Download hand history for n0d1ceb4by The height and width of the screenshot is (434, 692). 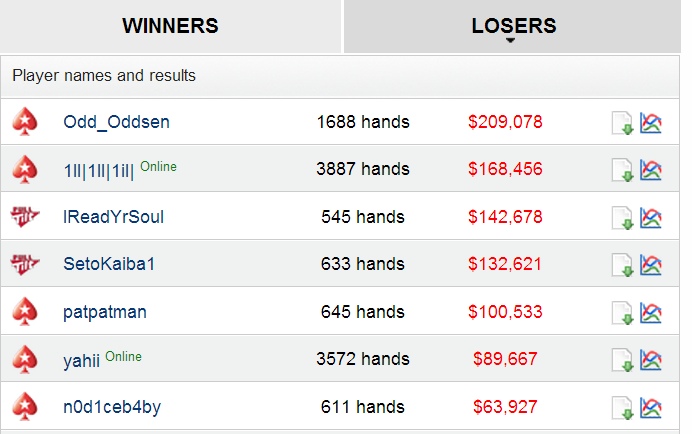(x=623, y=408)
